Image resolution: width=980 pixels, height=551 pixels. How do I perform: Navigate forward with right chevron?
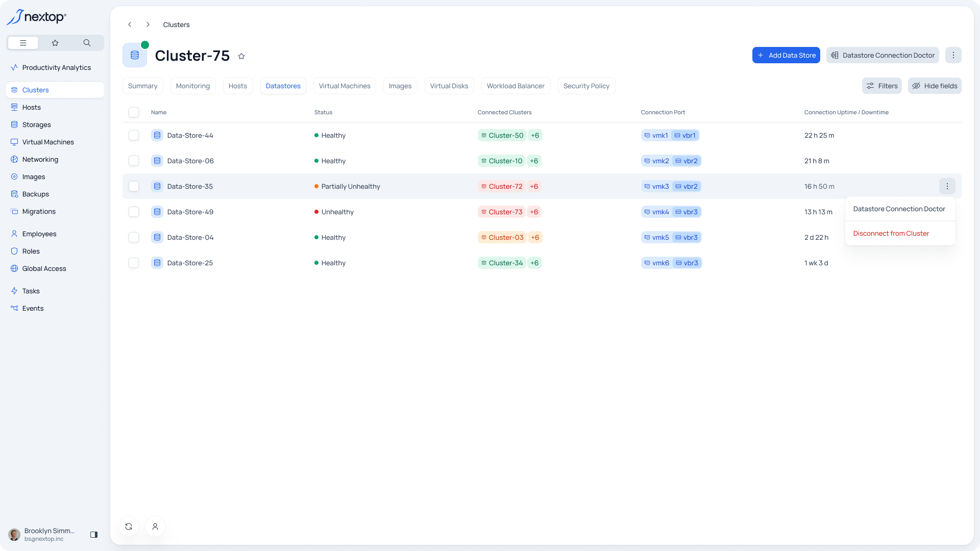click(x=148, y=24)
